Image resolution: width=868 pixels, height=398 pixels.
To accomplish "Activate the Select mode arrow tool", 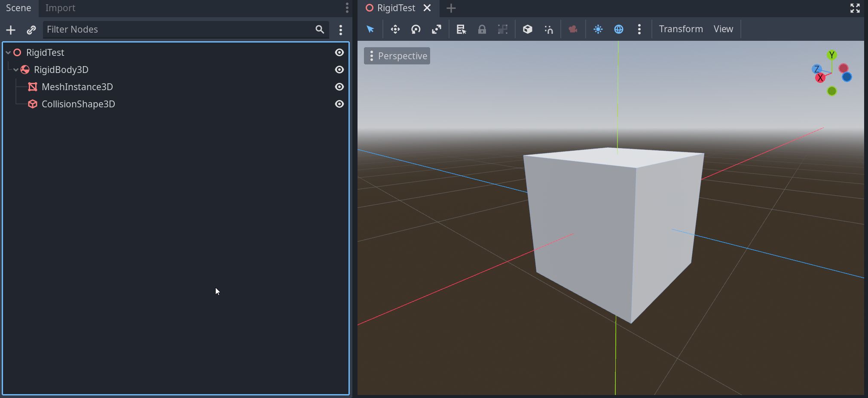I will pyautogui.click(x=370, y=29).
